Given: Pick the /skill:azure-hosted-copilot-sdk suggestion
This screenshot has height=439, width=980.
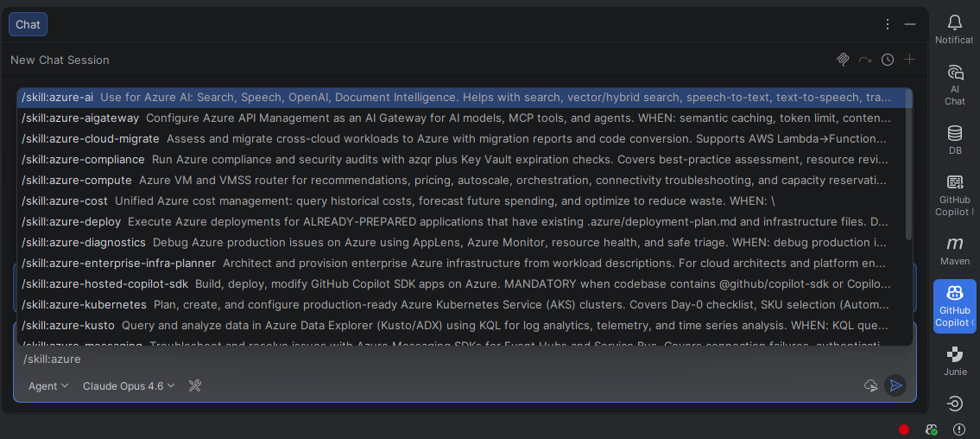Looking at the screenshot, I should click(x=460, y=284).
